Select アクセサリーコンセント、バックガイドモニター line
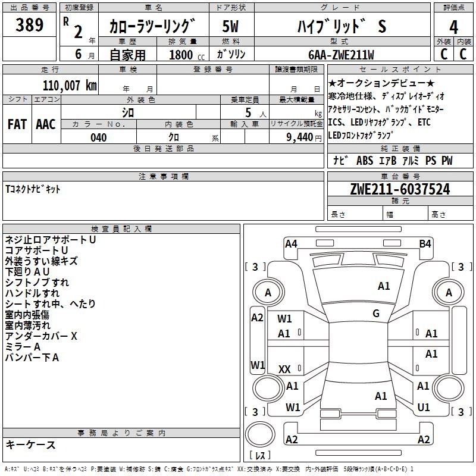Viewport: 476px width, 476px height. click(x=386, y=109)
